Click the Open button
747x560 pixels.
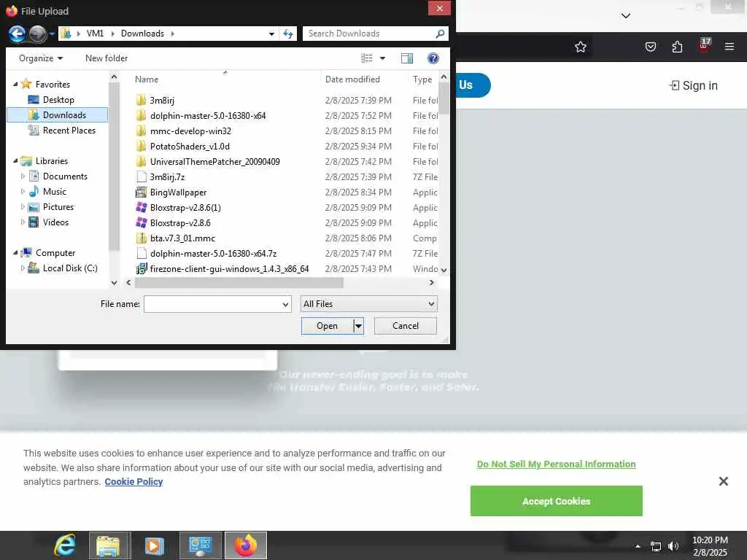[328, 326]
